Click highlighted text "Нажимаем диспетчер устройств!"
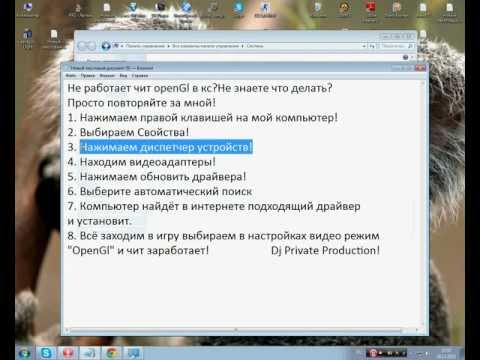This screenshot has height=360, width=480. [166, 147]
